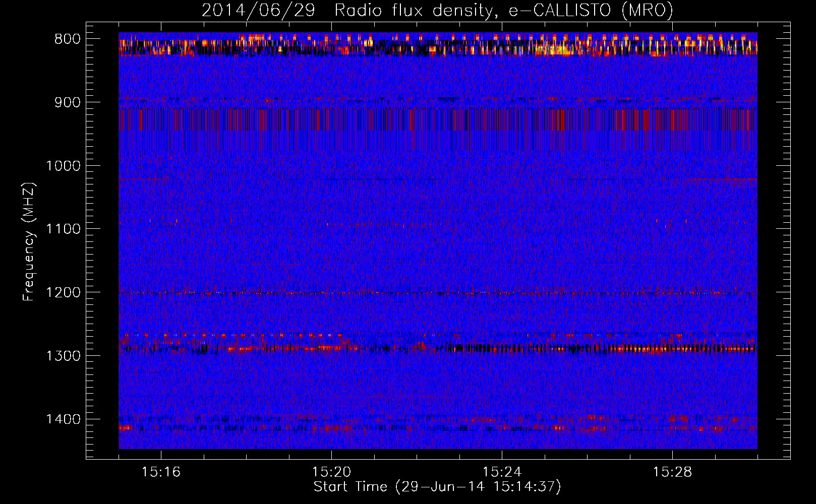Select the 900 frequency tick label

67,103
